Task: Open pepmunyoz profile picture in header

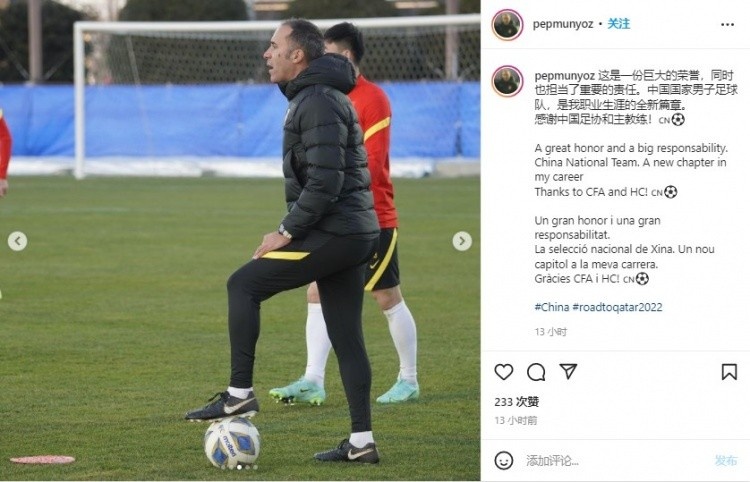Action: pyautogui.click(x=507, y=24)
